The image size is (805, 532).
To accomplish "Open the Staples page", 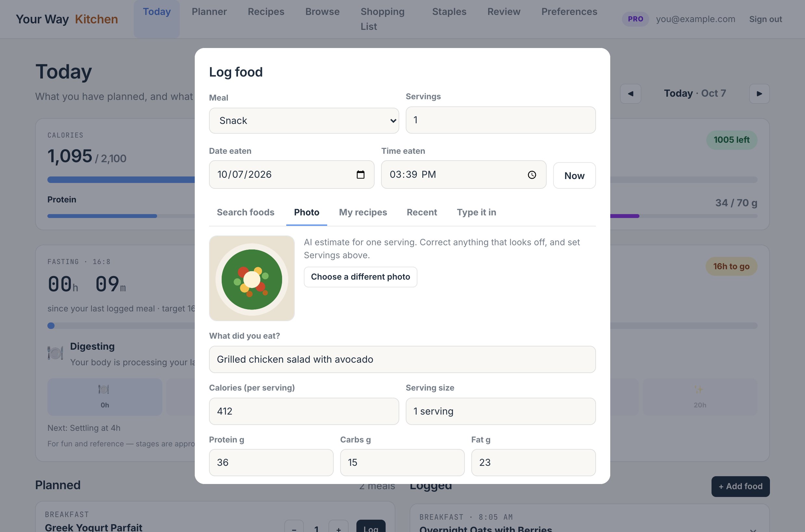I will [x=449, y=12].
